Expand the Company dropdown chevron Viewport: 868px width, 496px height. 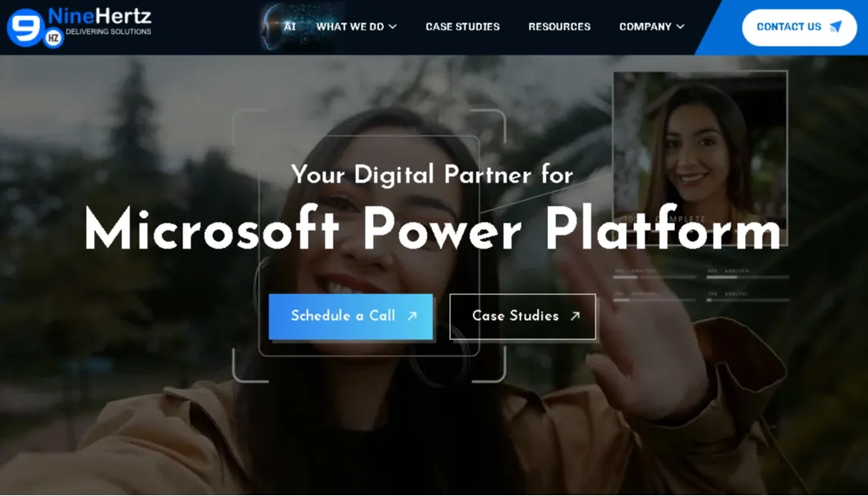681,27
